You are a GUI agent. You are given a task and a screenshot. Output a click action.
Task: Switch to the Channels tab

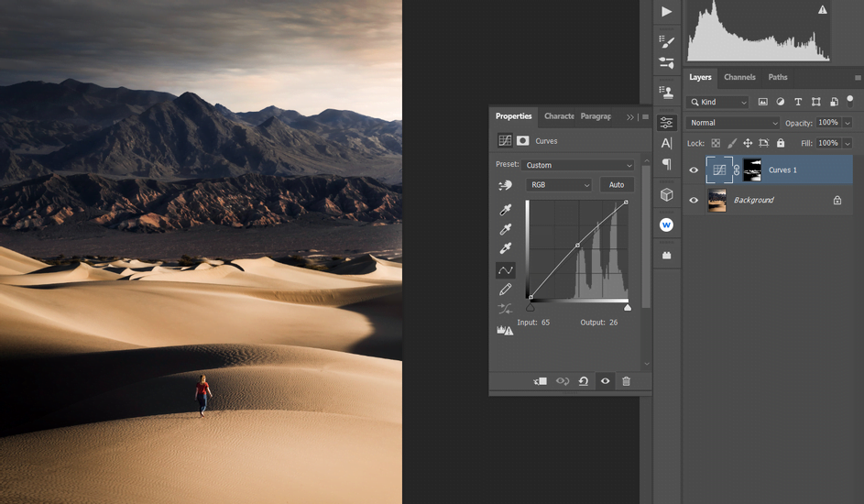739,77
